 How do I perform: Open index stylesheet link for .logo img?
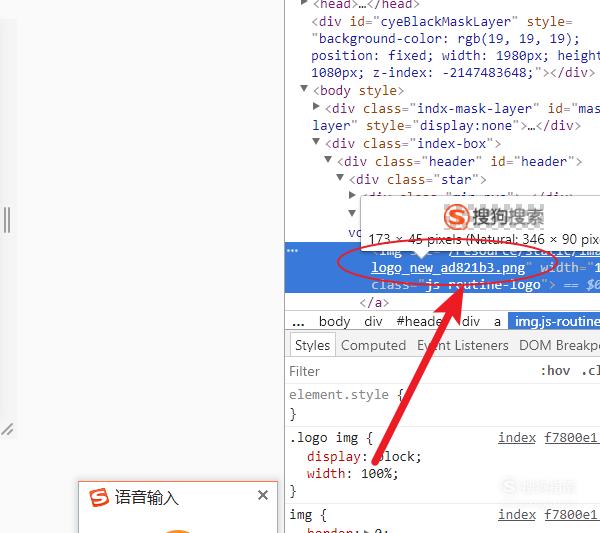pos(547,437)
